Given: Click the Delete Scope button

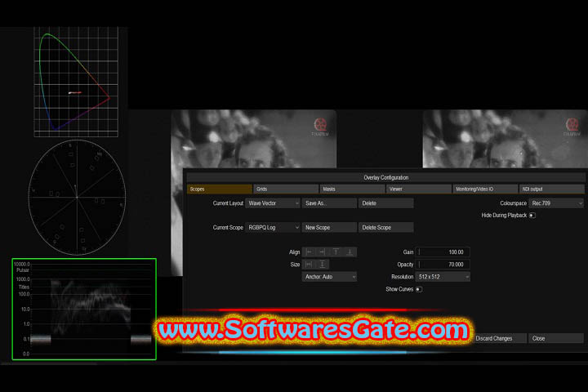Looking at the screenshot, I should (386, 227).
